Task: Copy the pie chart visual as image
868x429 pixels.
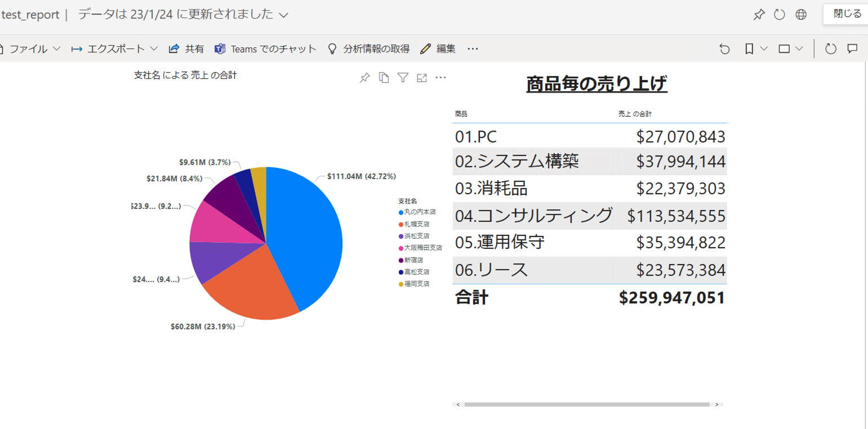Action: 384,77
